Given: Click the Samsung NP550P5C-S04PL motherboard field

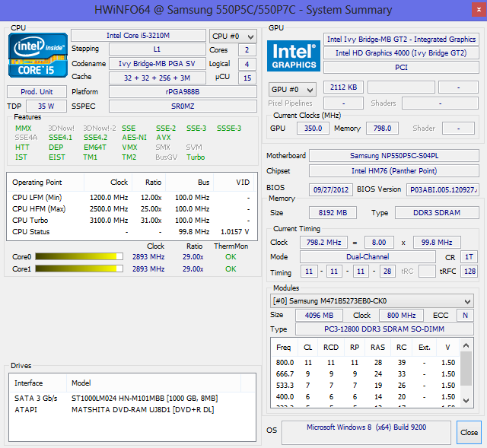Looking at the screenshot, I should (x=394, y=155).
